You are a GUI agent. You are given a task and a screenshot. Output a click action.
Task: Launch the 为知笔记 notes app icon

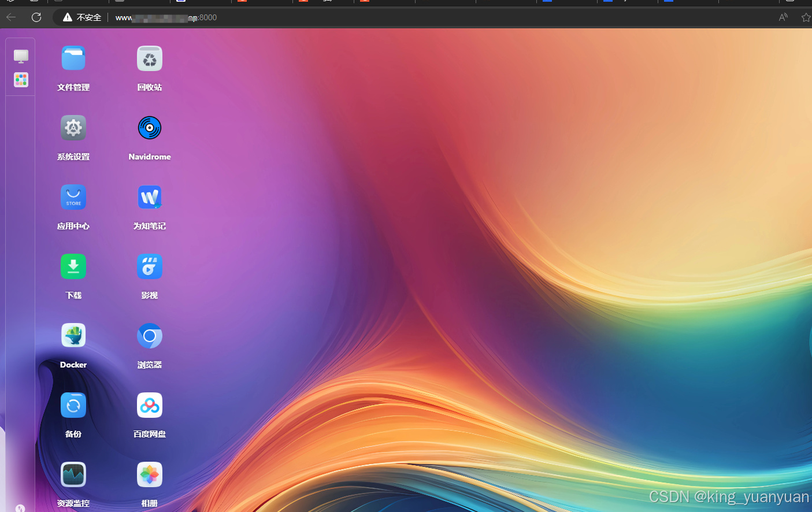pos(150,198)
